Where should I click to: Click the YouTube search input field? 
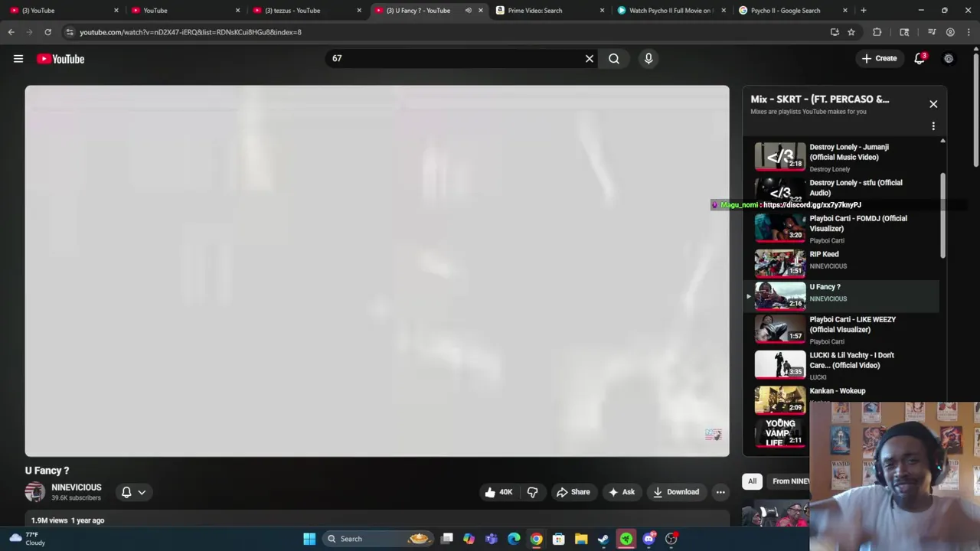(456, 58)
